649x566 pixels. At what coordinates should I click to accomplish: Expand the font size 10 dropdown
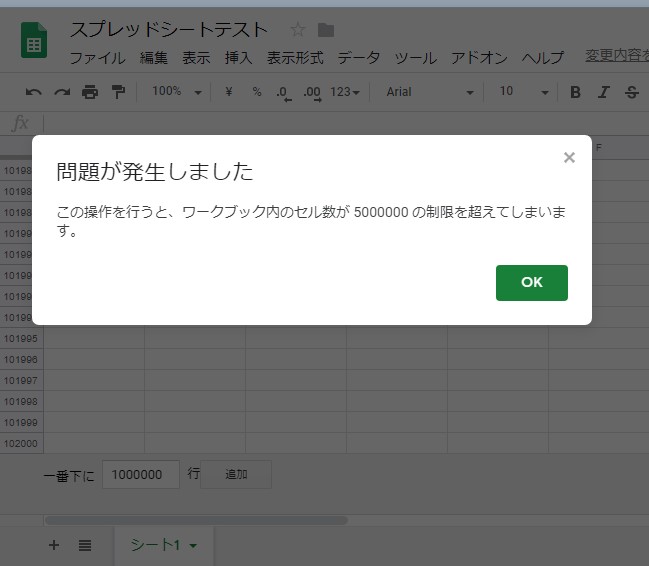pos(523,92)
